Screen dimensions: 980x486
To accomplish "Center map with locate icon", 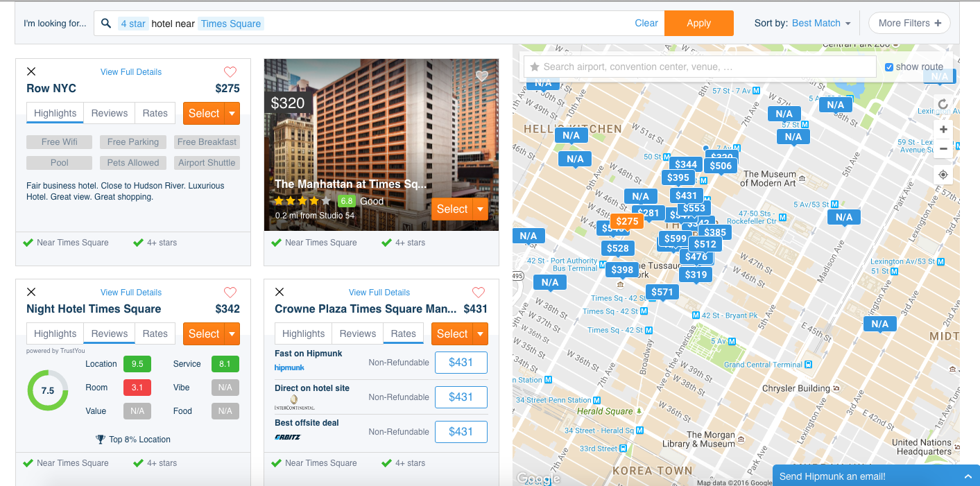I will pyautogui.click(x=943, y=174).
